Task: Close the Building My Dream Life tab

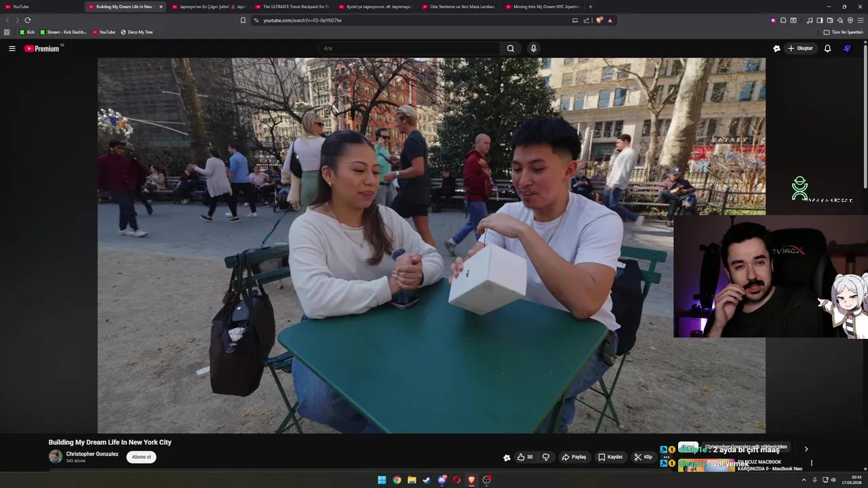Action: (x=161, y=7)
